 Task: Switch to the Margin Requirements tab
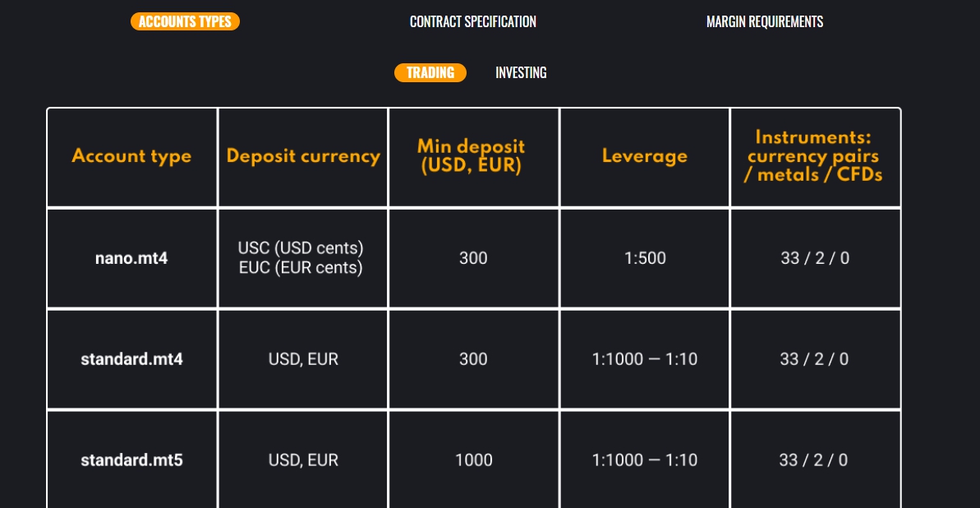pos(765,21)
